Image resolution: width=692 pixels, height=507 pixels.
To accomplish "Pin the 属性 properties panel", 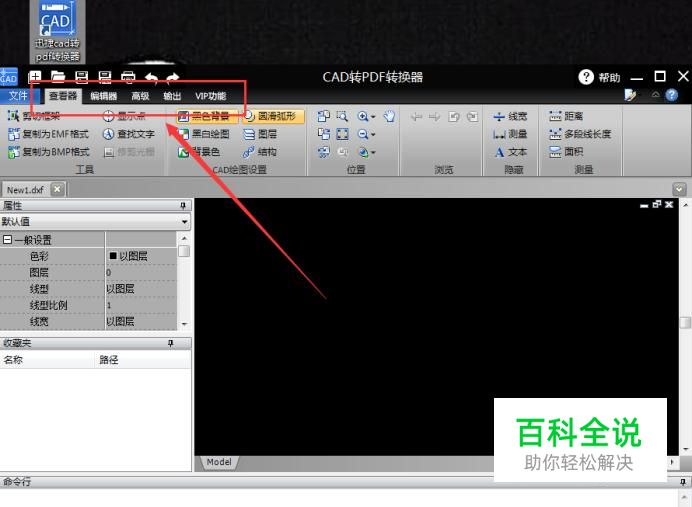I will [x=183, y=206].
